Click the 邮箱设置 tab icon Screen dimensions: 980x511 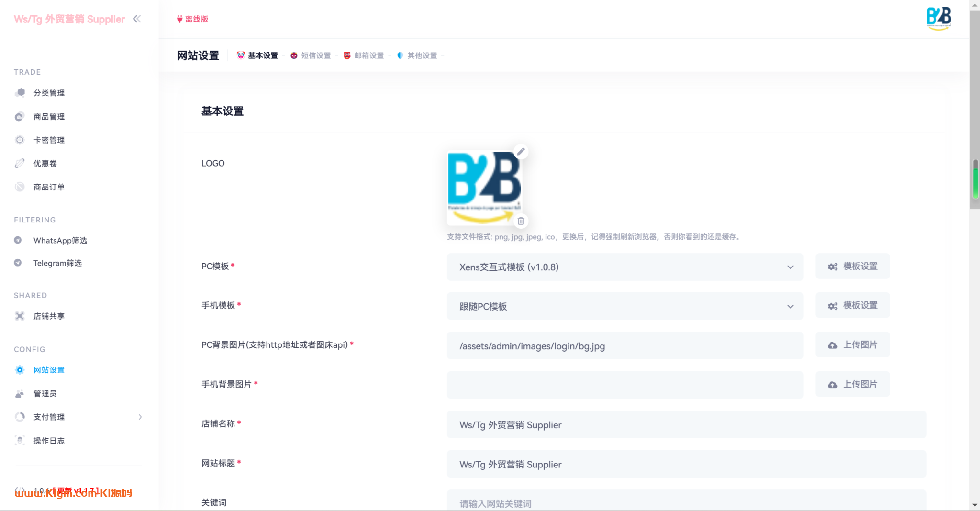coord(347,56)
